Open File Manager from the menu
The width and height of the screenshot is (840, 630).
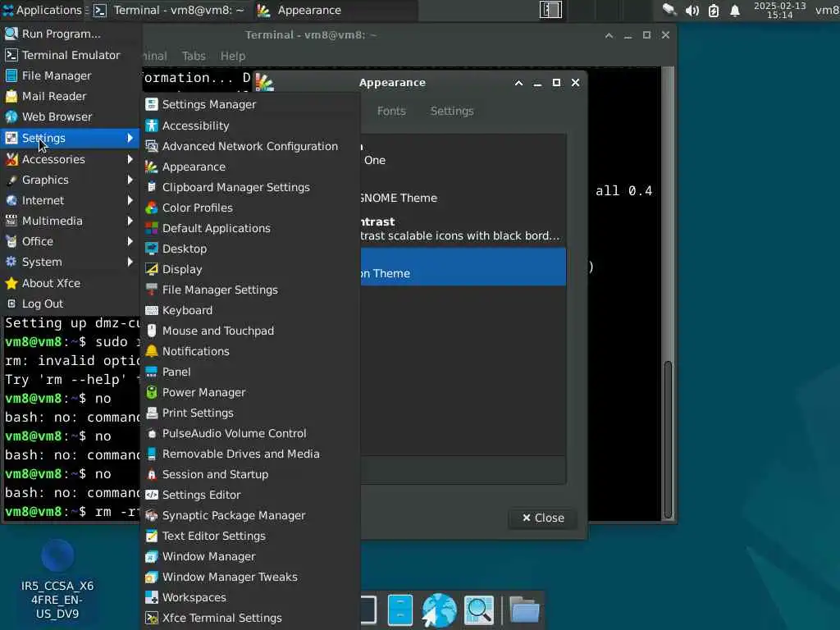tap(70, 75)
